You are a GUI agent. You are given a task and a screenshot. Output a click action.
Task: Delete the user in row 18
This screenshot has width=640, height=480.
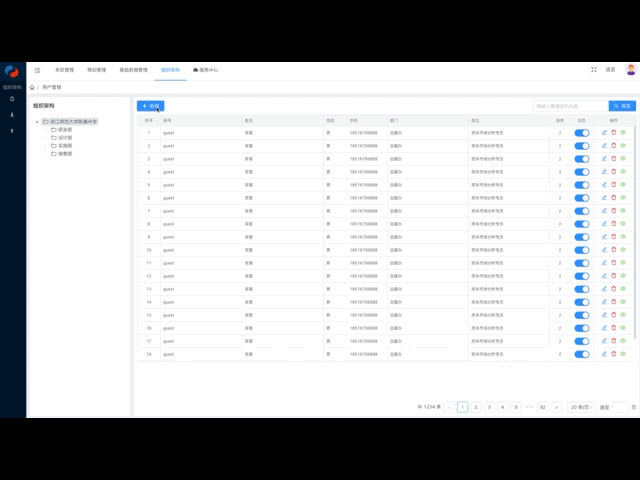point(613,354)
